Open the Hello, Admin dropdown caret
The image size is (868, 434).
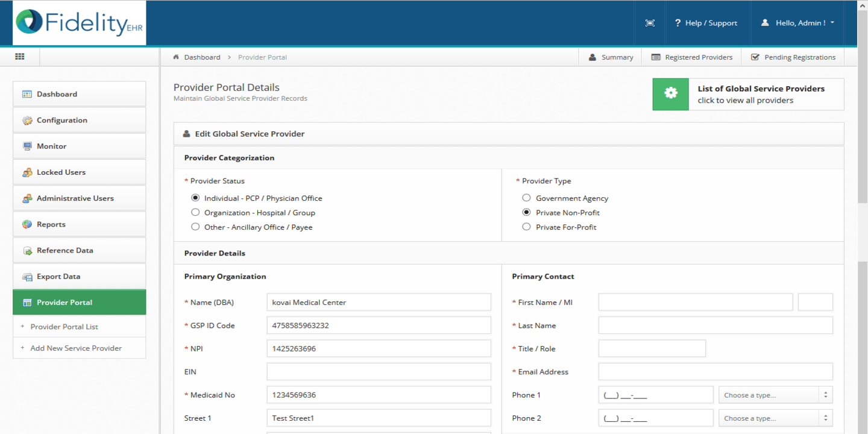pos(832,23)
